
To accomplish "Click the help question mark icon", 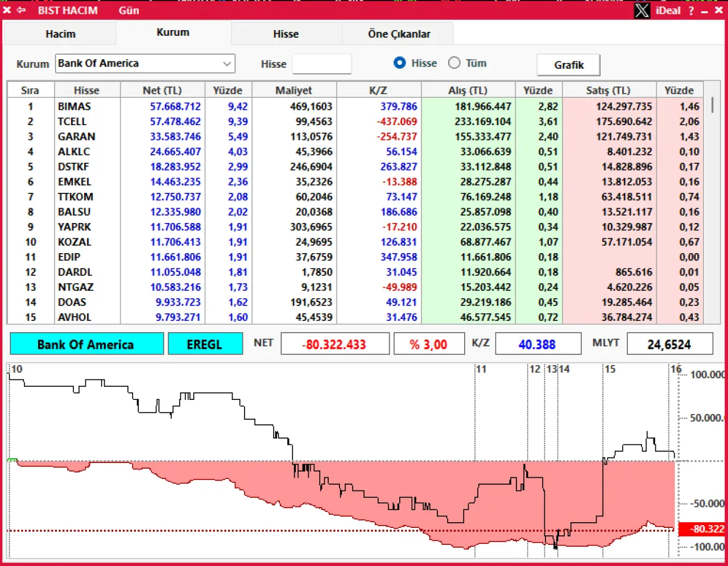I will [x=691, y=11].
